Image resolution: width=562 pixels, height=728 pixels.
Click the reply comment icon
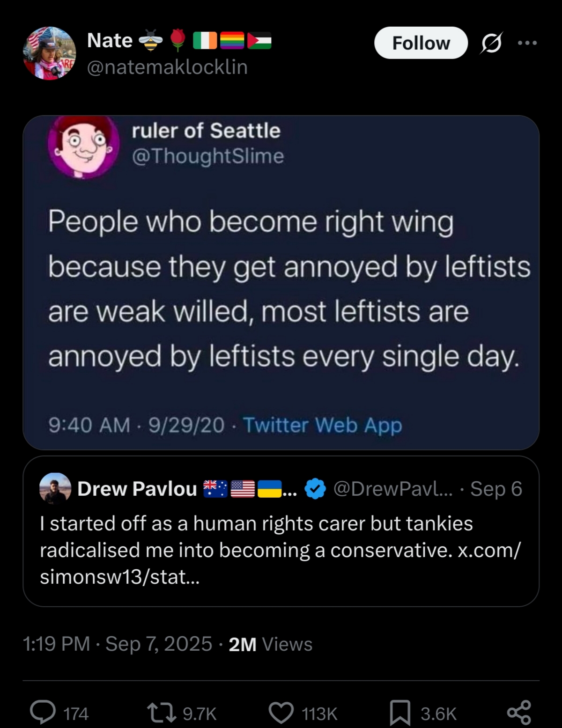(x=43, y=713)
